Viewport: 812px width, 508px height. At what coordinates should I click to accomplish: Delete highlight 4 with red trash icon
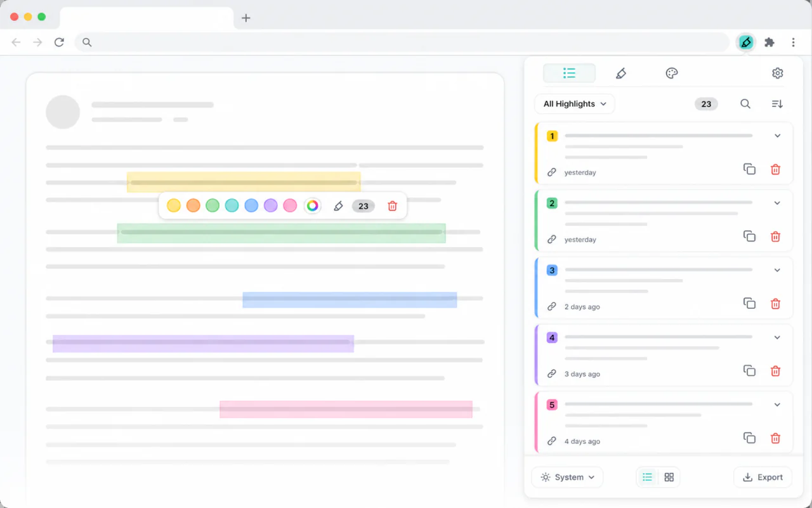(x=775, y=371)
